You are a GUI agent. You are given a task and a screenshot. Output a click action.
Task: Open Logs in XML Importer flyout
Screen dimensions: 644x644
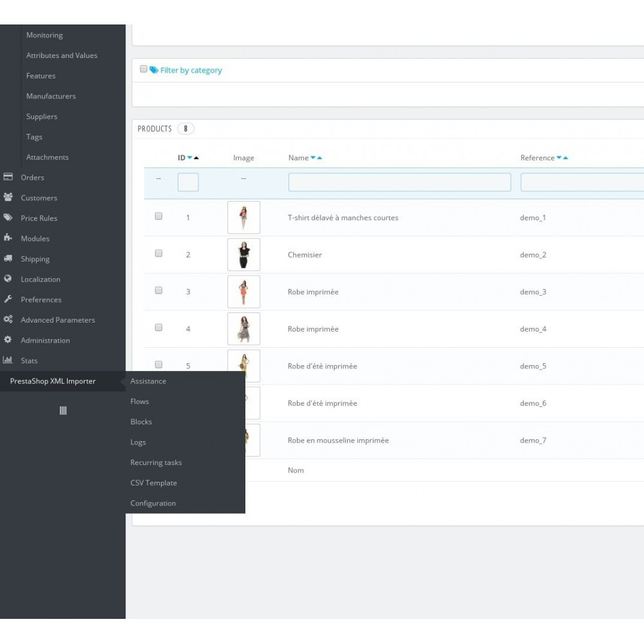pyautogui.click(x=138, y=442)
